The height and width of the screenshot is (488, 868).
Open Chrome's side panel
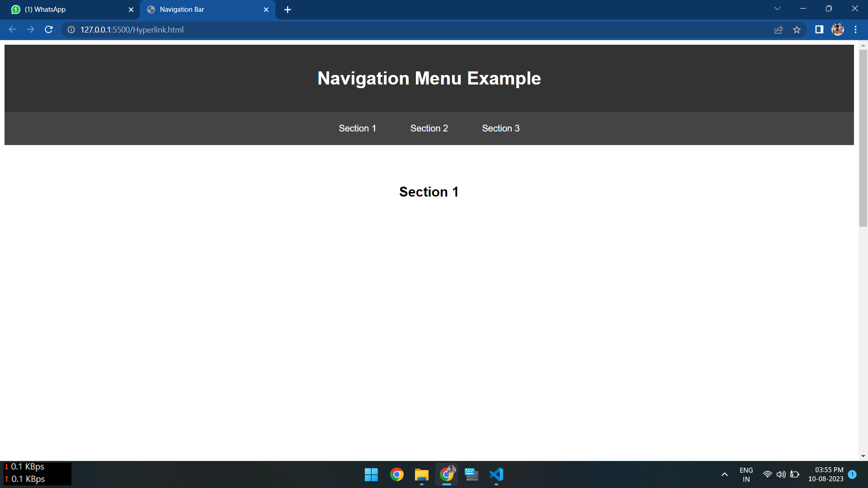[818, 29]
